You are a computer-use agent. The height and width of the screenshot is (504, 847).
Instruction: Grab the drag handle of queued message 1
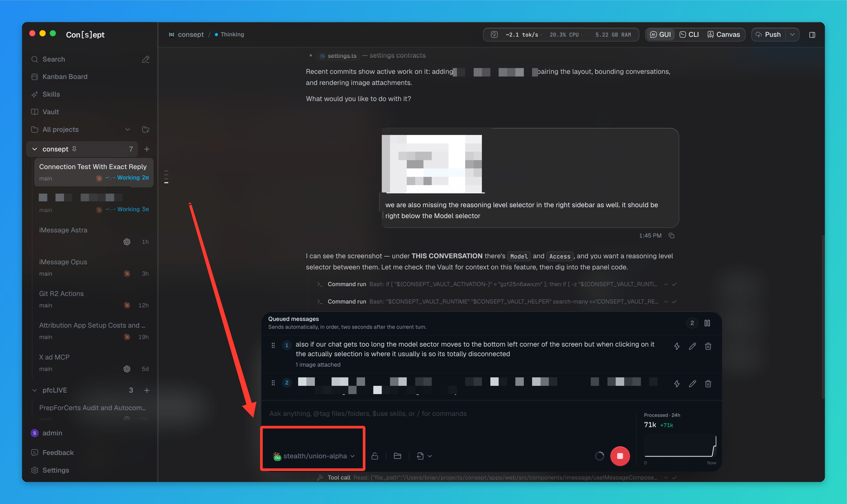[273, 345]
